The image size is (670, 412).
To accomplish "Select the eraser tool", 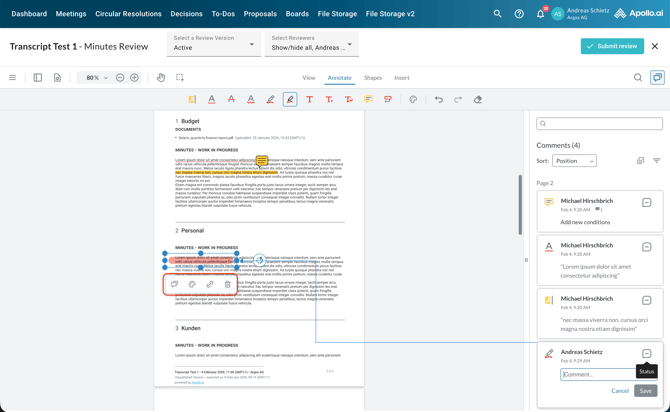I will (x=478, y=99).
